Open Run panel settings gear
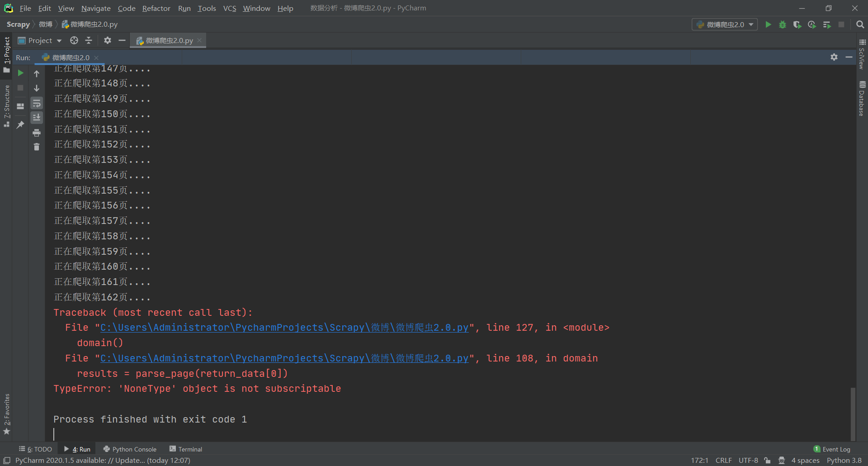The height and width of the screenshot is (466, 868). 834,57
